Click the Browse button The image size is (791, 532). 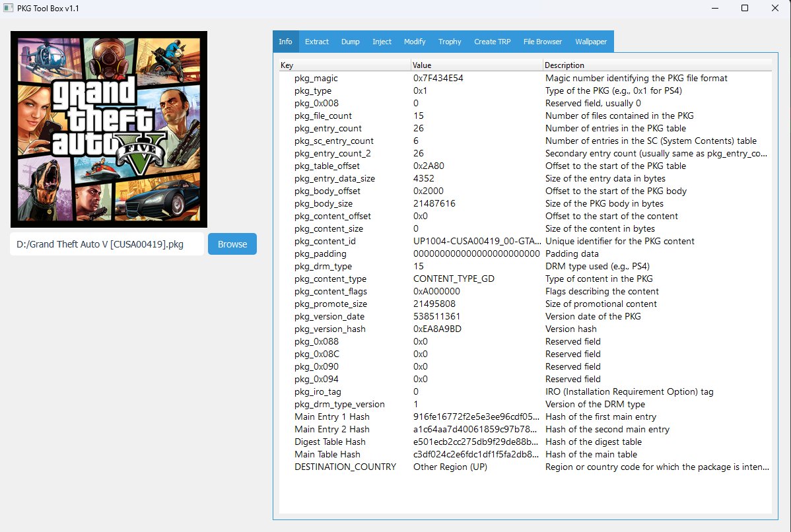(x=232, y=244)
